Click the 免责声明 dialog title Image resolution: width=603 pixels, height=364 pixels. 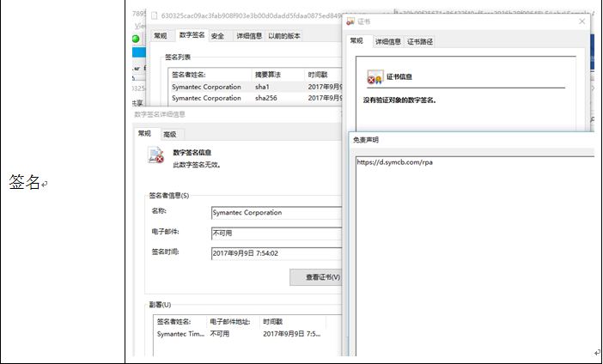(366, 140)
